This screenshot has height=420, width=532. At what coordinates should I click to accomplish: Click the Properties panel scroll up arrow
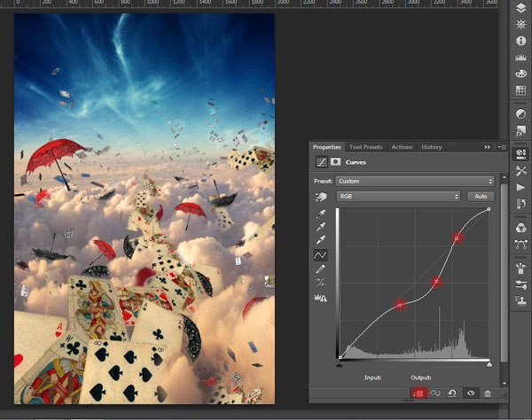tap(505, 177)
